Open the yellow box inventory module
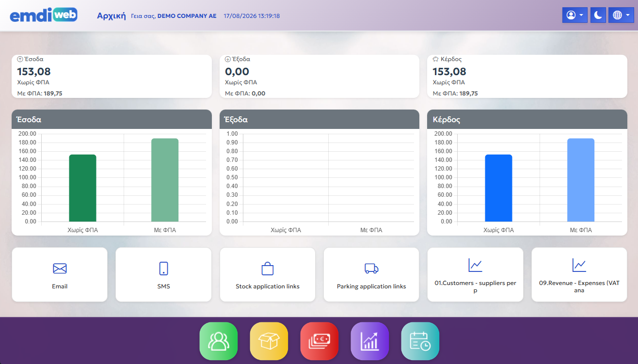The height and width of the screenshot is (364, 638). (x=269, y=341)
